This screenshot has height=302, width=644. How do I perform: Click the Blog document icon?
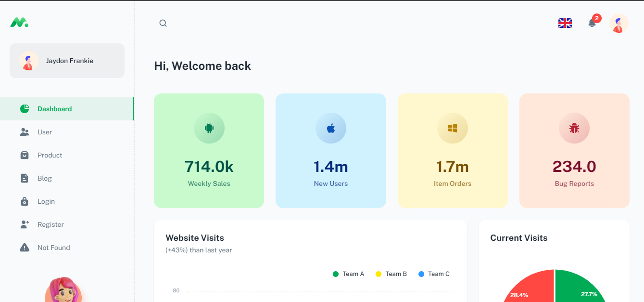coord(25,178)
